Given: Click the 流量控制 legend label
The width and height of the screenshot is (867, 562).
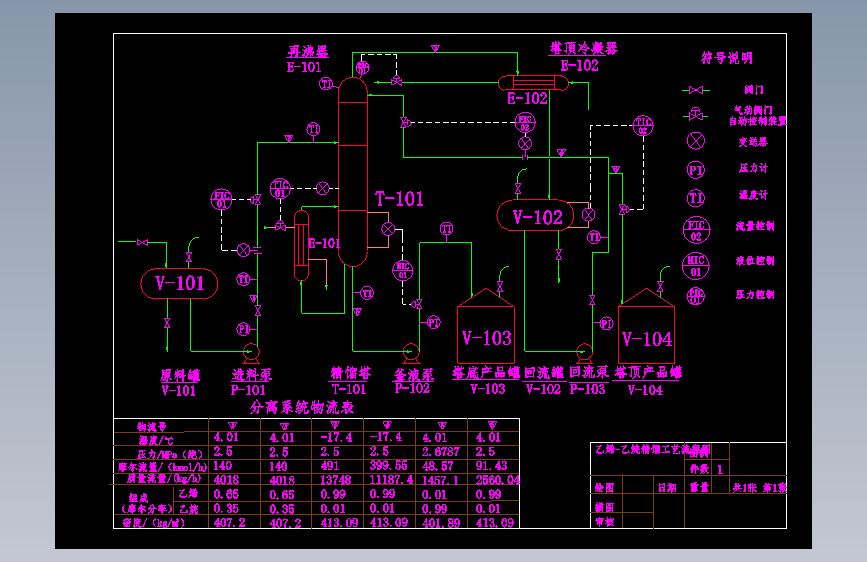Looking at the screenshot, I should click(755, 226).
